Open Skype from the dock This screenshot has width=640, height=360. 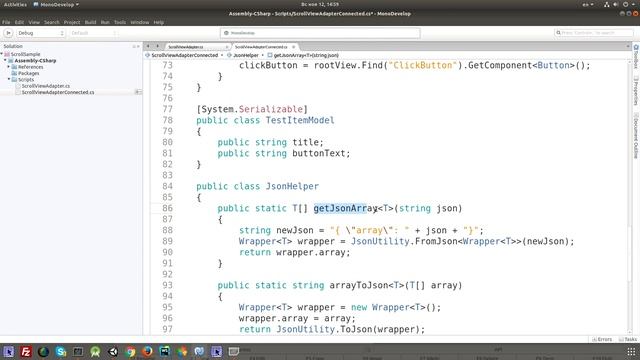(x=61, y=351)
